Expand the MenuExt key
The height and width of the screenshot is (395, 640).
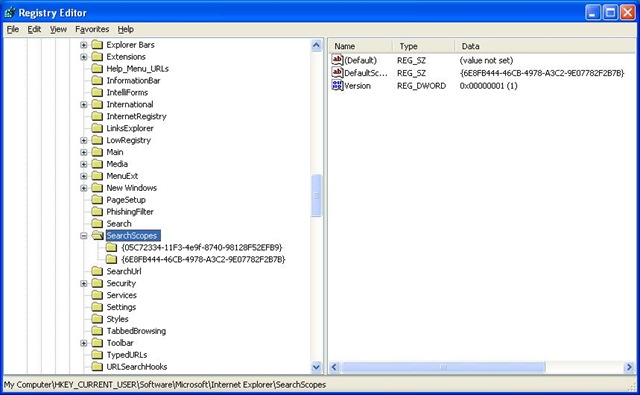pyautogui.click(x=84, y=176)
